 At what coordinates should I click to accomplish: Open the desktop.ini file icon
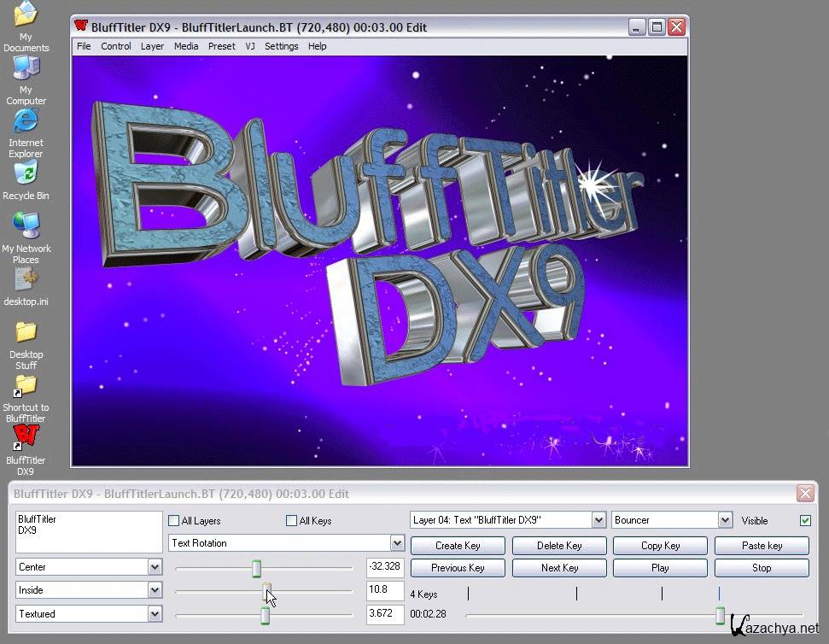(26, 279)
